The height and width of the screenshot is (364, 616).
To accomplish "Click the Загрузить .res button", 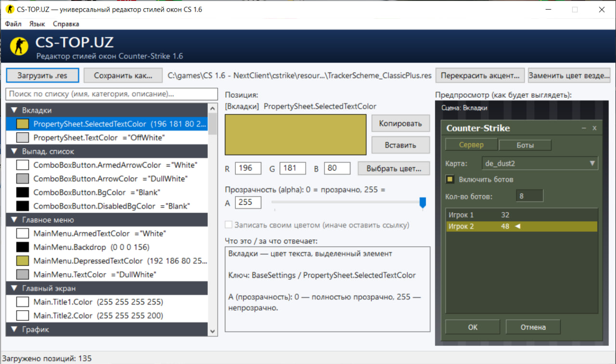I will click(42, 75).
